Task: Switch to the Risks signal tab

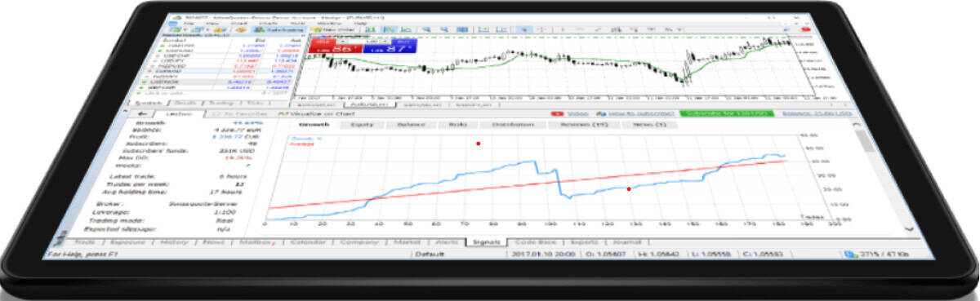Action: tap(457, 125)
